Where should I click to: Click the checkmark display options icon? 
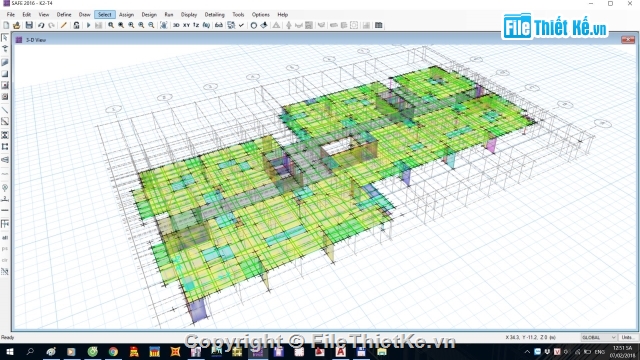coord(242,25)
